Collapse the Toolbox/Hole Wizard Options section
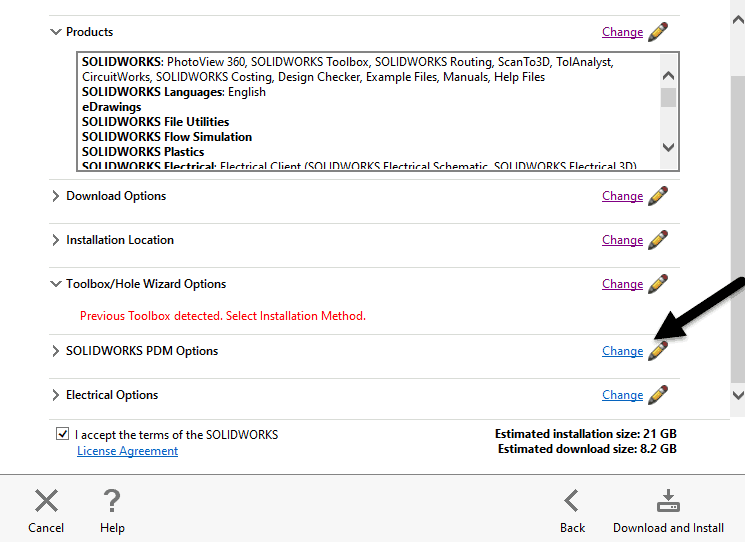Screen dimensions: 745x542 56,284
